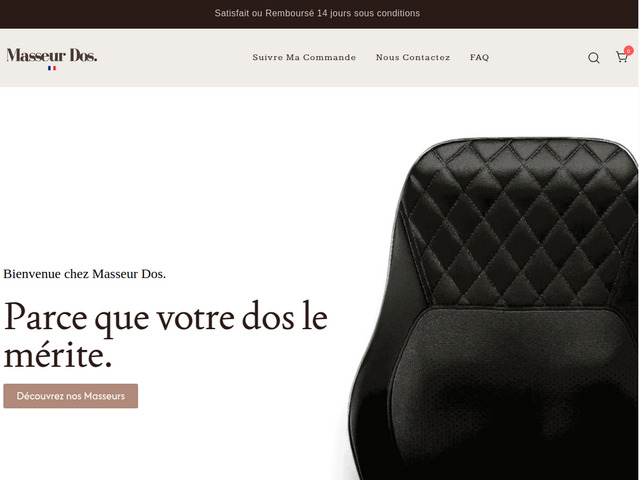Screen dimensions: 640x480
Task: Click the Masseur Dos logo
Action: 52,56
